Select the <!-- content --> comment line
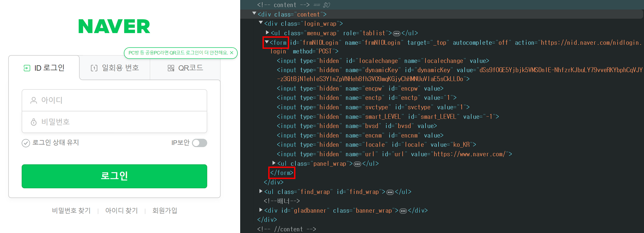Viewport: 644px width, 233px height. click(283, 5)
